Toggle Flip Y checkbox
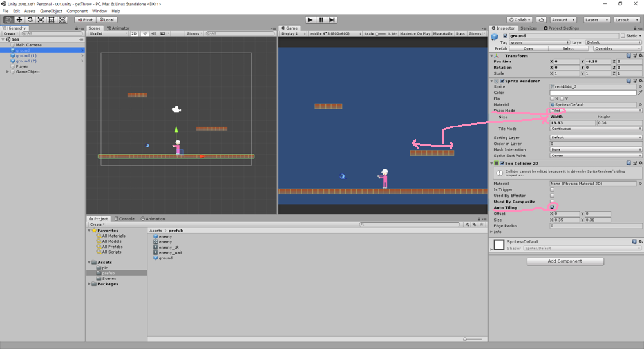 point(562,99)
